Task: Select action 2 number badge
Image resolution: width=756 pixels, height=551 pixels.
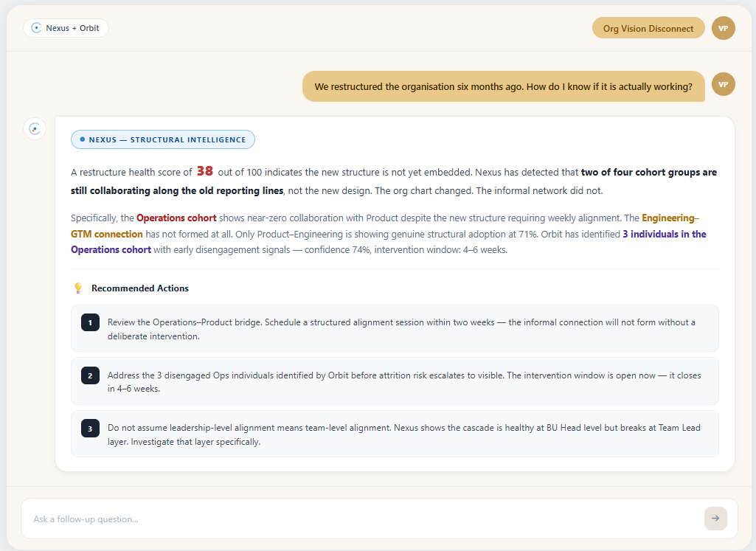Action: tap(90, 375)
